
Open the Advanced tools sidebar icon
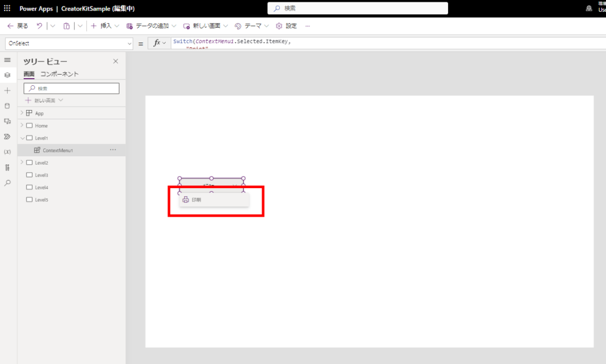tap(7, 167)
